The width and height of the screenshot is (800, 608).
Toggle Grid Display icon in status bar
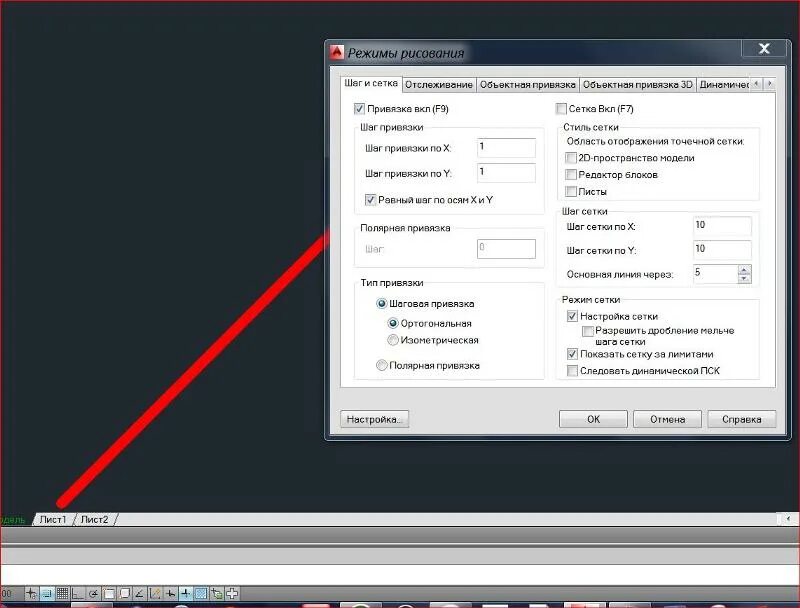coord(62,593)
